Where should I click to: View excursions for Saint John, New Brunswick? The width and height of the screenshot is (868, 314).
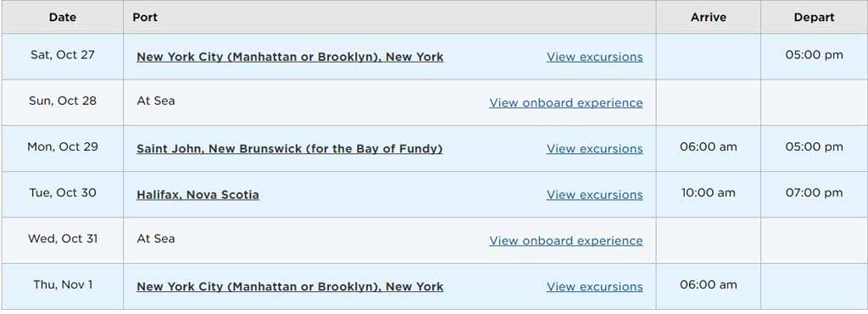(594, 149)
